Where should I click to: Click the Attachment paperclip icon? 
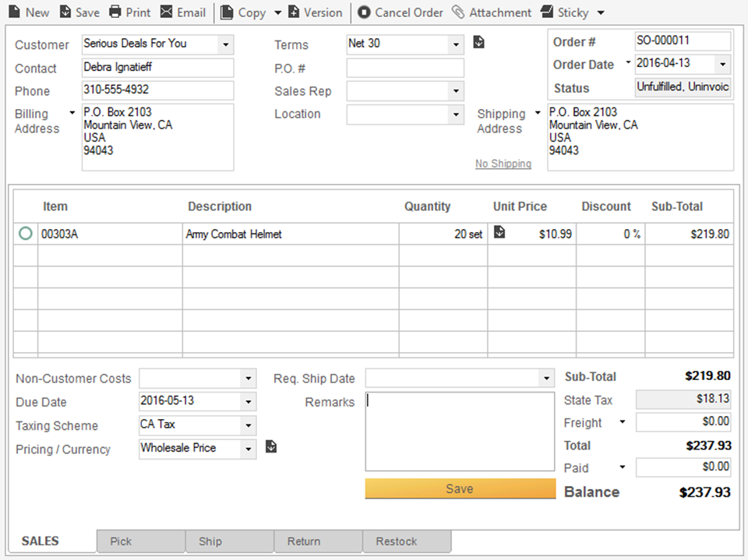click(x=458, y=12)
